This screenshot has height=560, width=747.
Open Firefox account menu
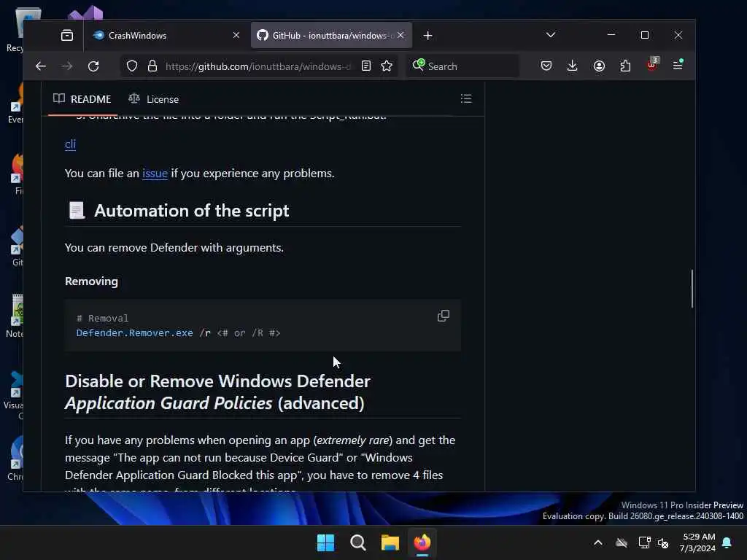coord(600,66)
